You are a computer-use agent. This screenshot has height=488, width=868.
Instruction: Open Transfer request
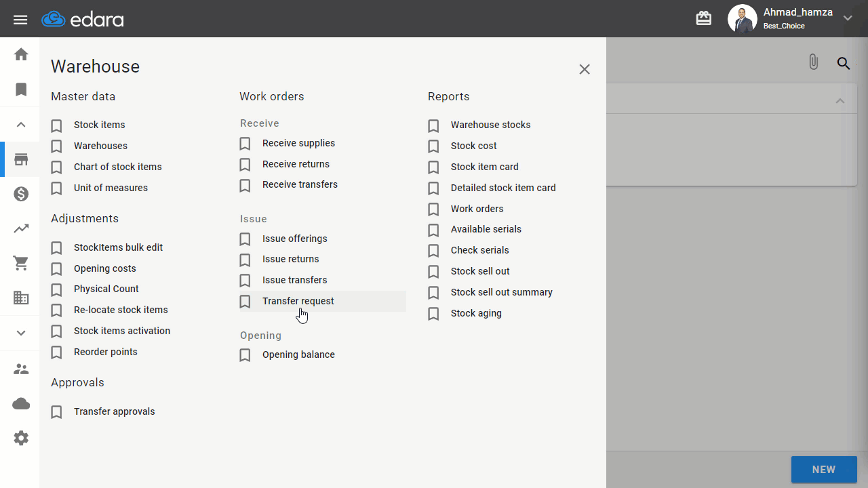pyautogui.click(x=298, y=301)
